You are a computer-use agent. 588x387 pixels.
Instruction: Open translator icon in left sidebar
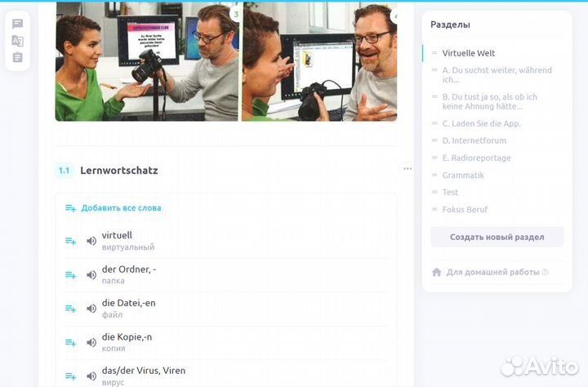click(x=17, y=41)
